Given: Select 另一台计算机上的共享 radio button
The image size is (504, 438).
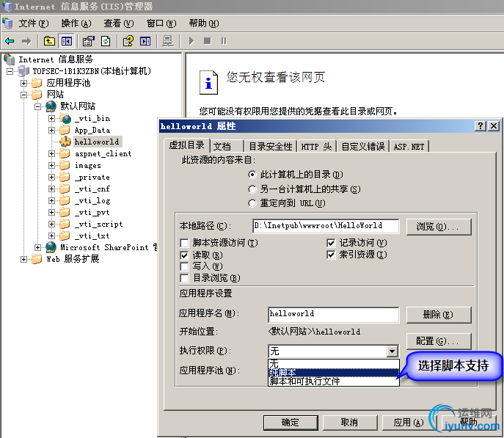Looking at the screenshot, I should [252, 189].
